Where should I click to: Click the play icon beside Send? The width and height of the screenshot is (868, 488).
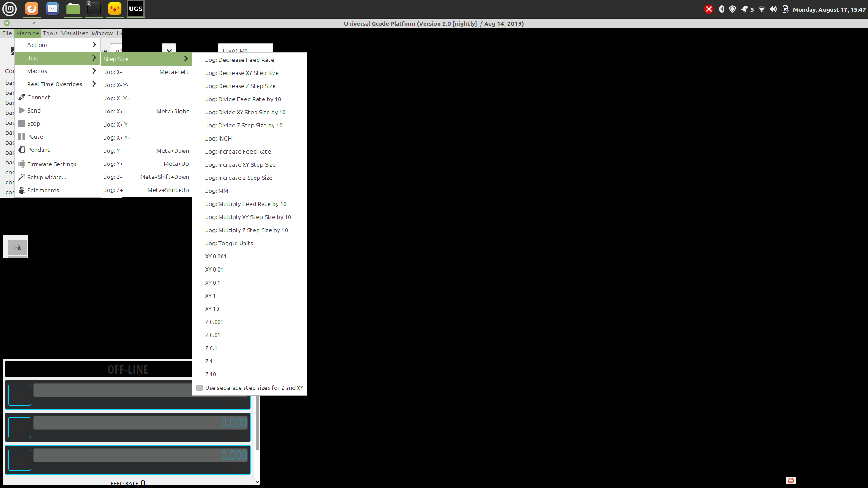tap(22, 110)
